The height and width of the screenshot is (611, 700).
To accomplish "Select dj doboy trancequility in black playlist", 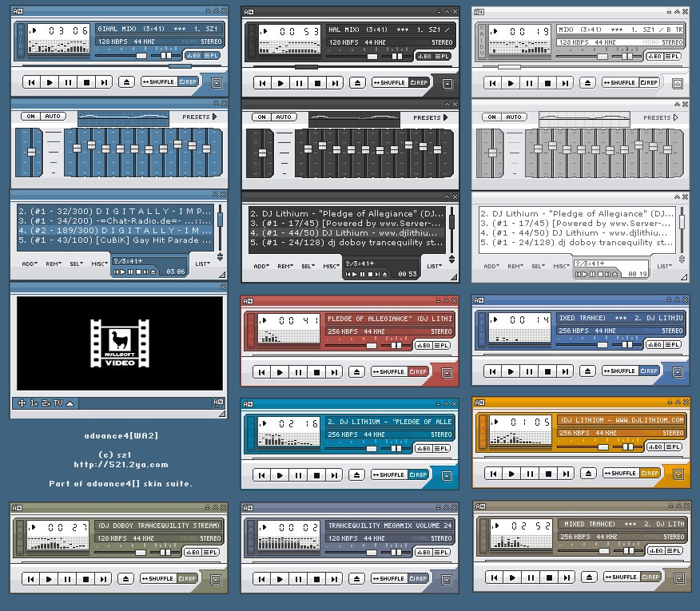I will (348, 243).
